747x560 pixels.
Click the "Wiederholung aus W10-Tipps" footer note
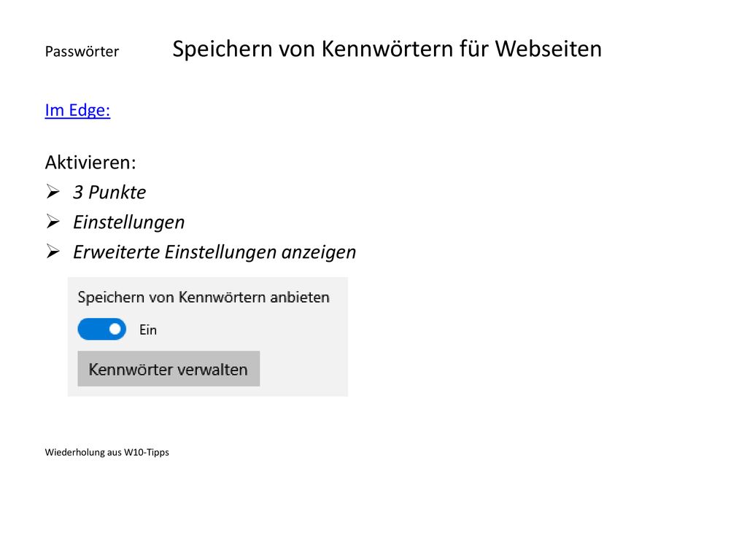107,452
